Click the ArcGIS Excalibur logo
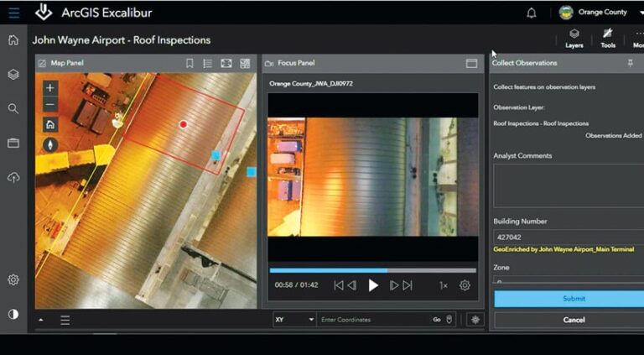 click(44, 12)
